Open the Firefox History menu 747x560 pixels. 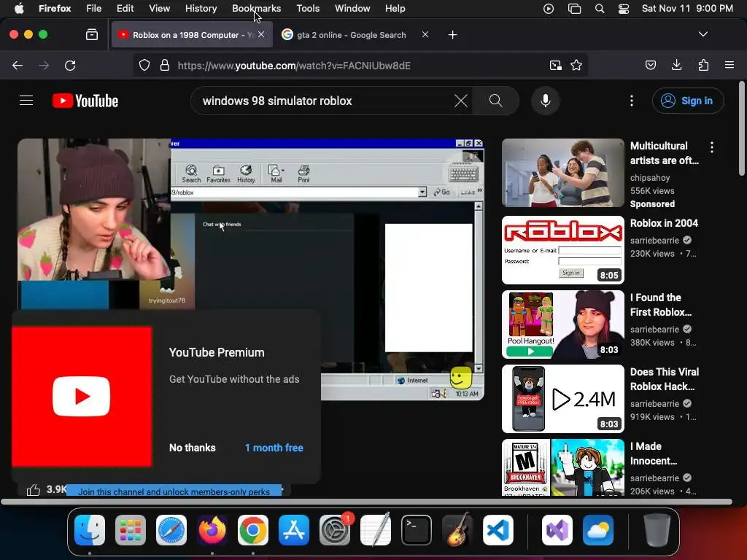coord(201,8)
